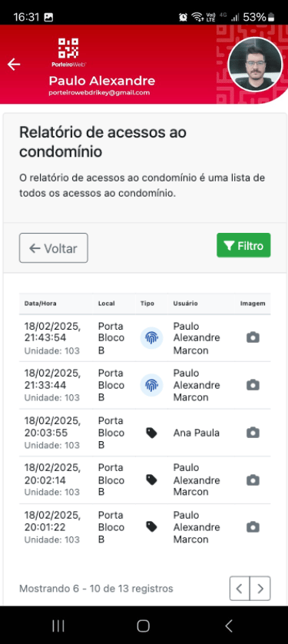Click the fingerprint icon on 21:33:44 row
The width and height of the screenshot is (288, 644).
click(151, 385)
